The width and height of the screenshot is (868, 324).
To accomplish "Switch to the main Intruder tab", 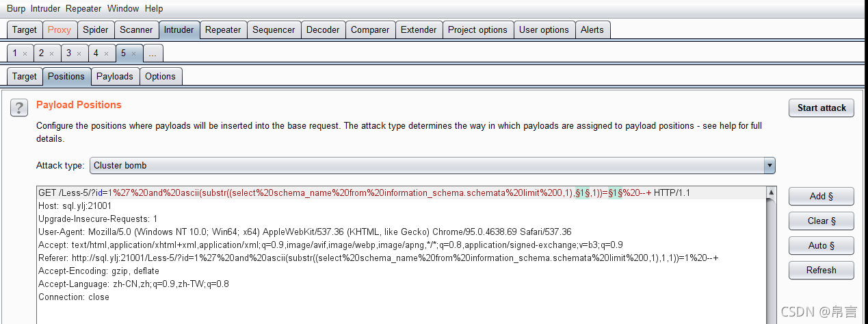I will [x=179, y=29].
